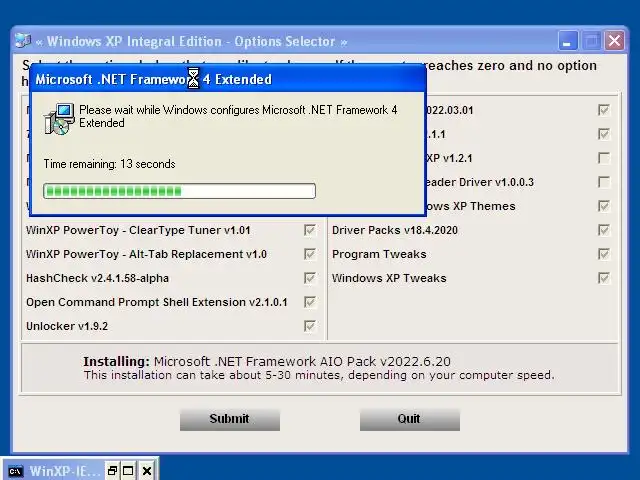Toggle Driver Packs v18.4.2020 checkbox

(x=604, y=230)
